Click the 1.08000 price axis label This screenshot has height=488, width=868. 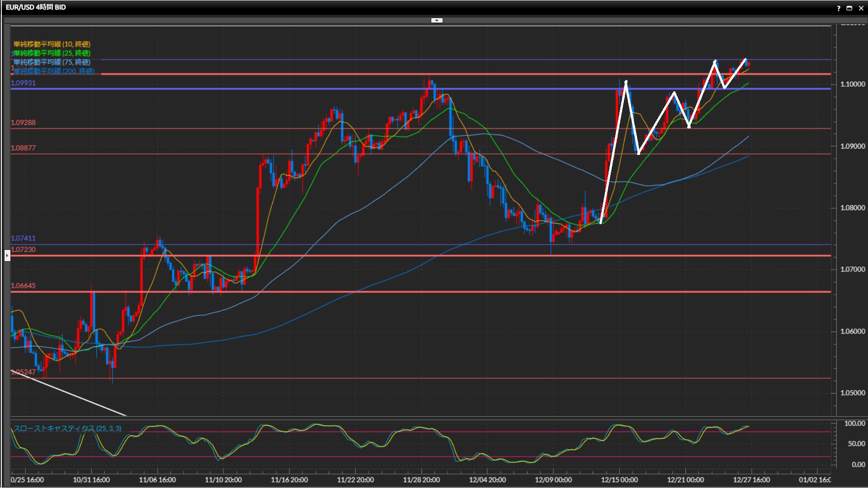(x=852, y=208)
